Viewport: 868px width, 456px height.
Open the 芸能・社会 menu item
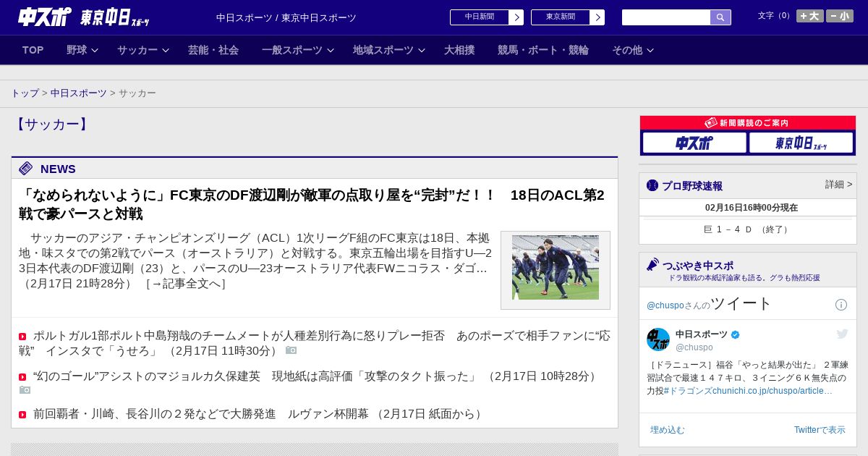(x=213, y=50)
